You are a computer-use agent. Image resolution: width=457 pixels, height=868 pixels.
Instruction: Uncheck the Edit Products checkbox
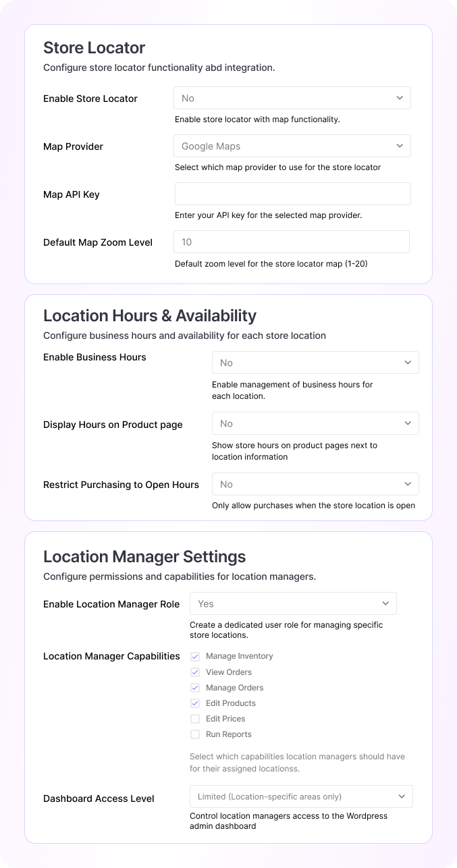195,703
